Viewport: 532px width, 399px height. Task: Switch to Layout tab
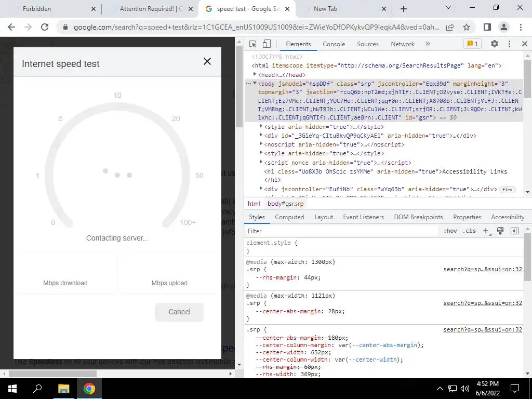[324, 217]
